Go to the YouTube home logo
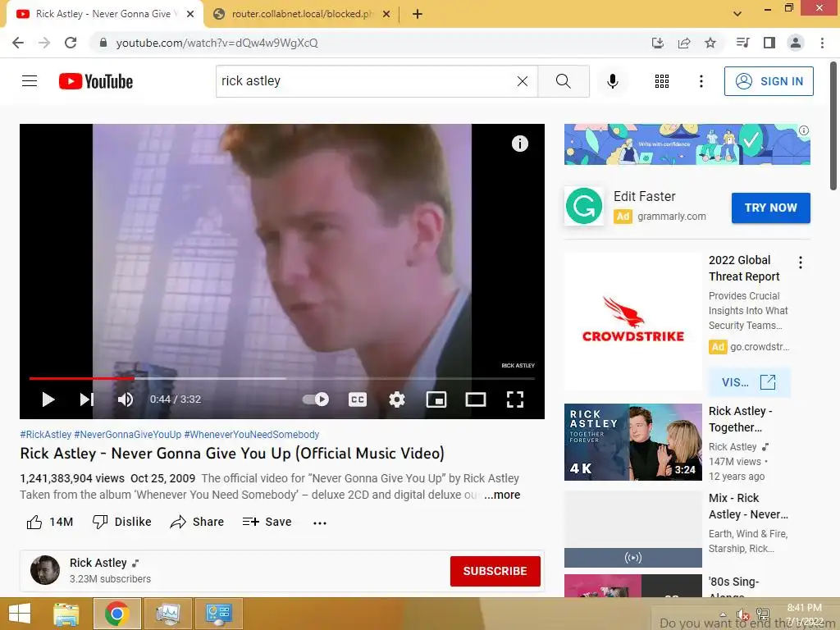This screenshot has height=630, width=840. pyautogui.click(x=96, y=81)
